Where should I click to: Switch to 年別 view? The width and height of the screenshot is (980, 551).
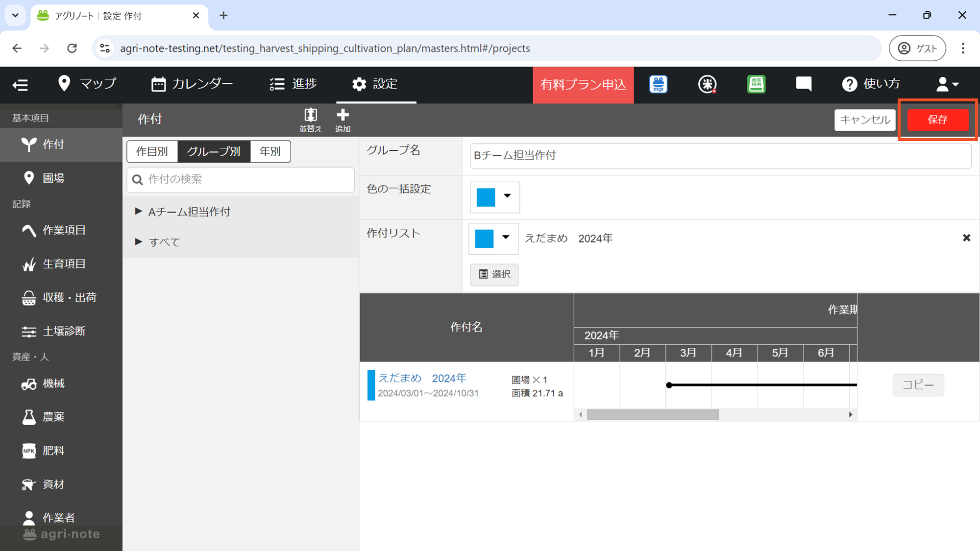[x=270, y=151]
